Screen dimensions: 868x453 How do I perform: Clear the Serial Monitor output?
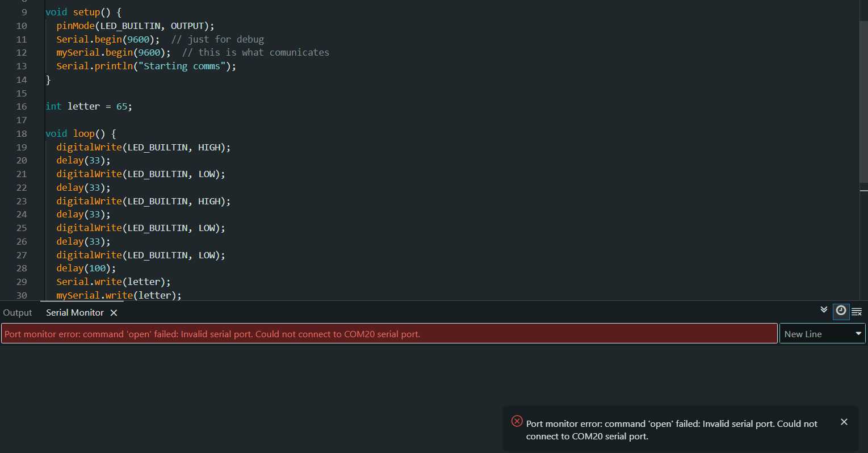coord(857,312)
